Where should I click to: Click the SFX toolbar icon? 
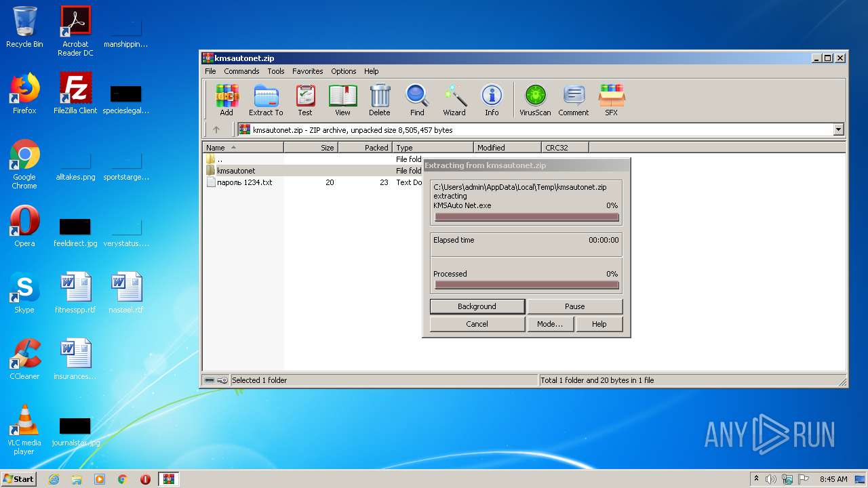611,100
